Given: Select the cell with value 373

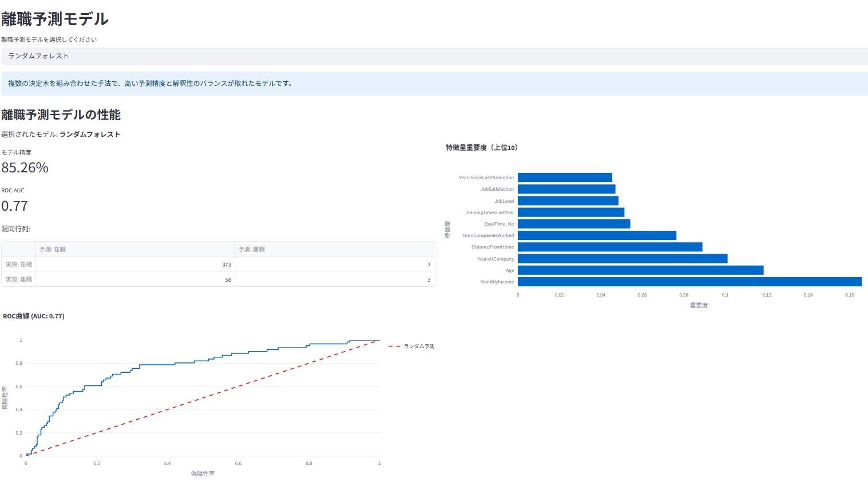Looking at the screenshot, I should (135, 265).
